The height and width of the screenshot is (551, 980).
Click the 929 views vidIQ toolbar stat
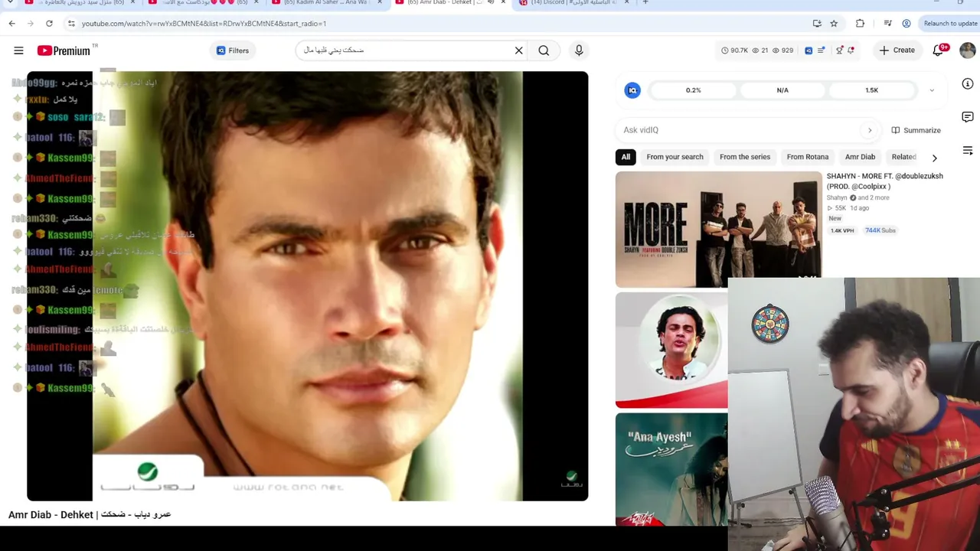pos(782,51)
